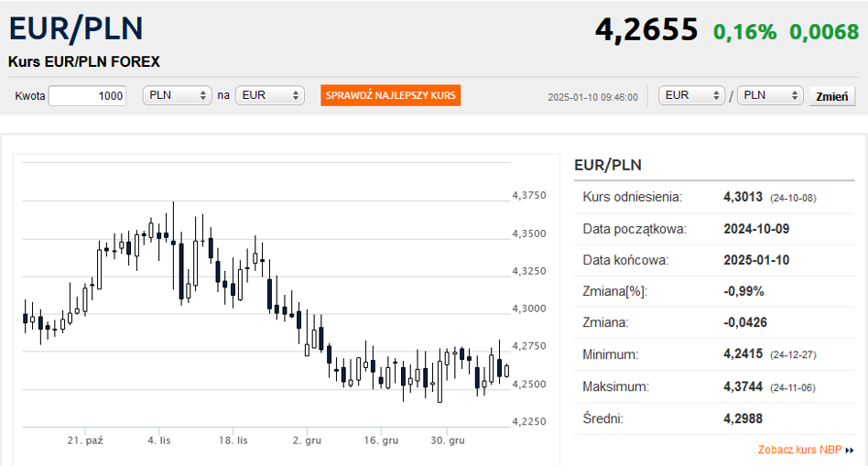The width and height of the screenshot is (868, 466).
Task: Click the Kwota amount input field
Action: pos(88,96)
